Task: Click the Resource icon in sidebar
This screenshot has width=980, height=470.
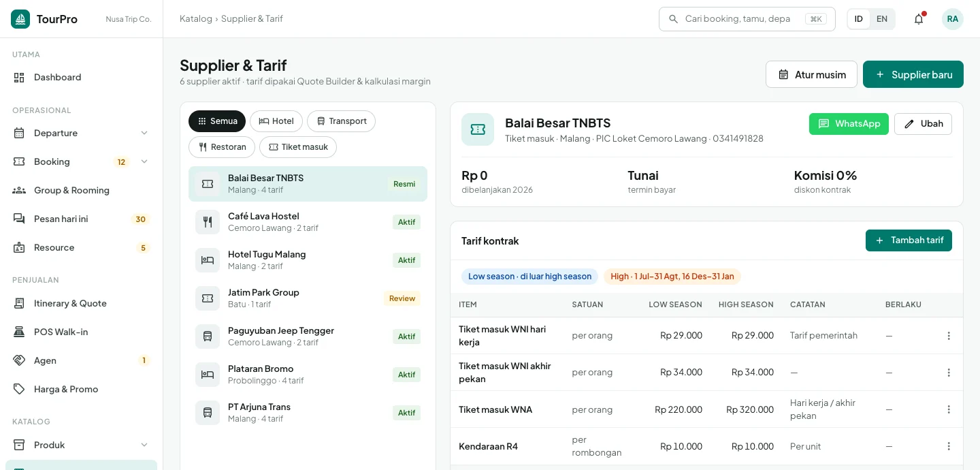Action: pyautogui.click(x=19, y=248)
